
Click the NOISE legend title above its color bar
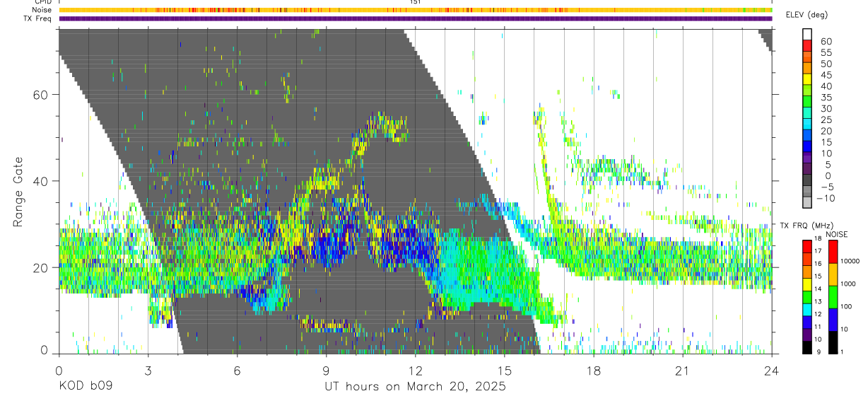click(837, 234)
